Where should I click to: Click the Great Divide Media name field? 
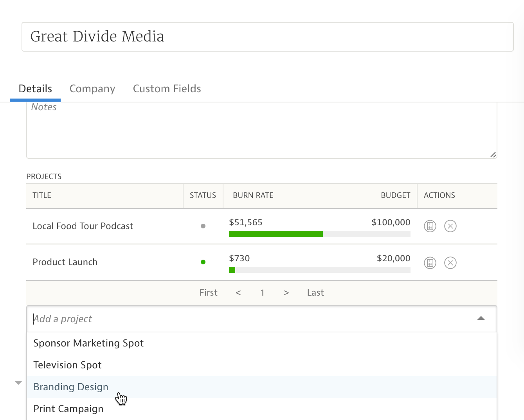pyautogui.click(x=267, y=37)
